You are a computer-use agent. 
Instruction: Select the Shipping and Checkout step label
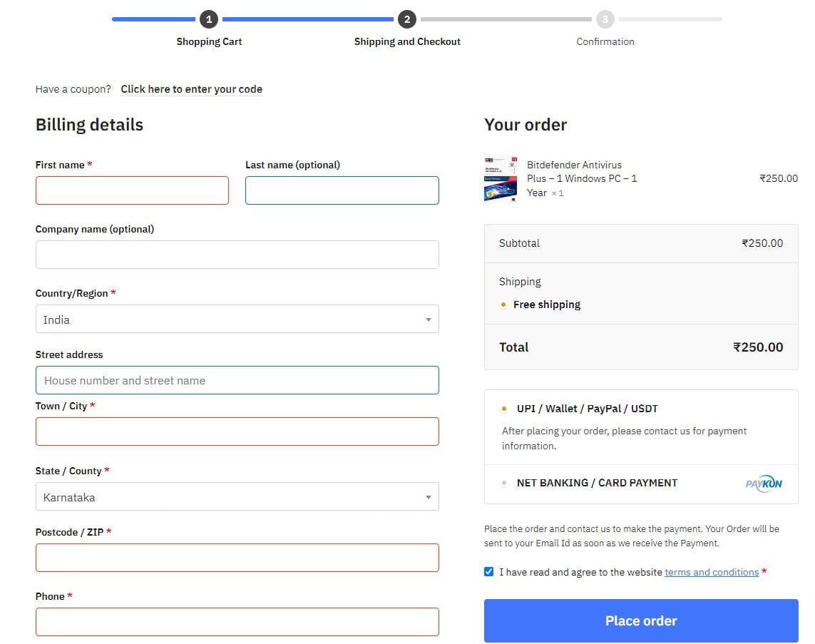407,41
